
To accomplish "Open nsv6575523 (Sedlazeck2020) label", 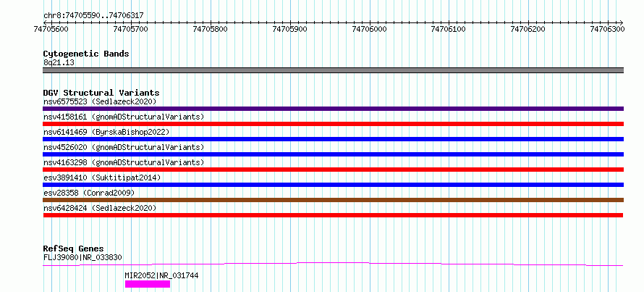I will [x=100, y=101].
